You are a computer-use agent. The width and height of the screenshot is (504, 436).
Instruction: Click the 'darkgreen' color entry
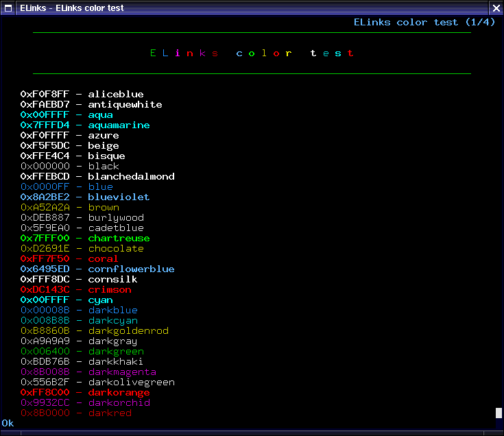coord(82,351)
